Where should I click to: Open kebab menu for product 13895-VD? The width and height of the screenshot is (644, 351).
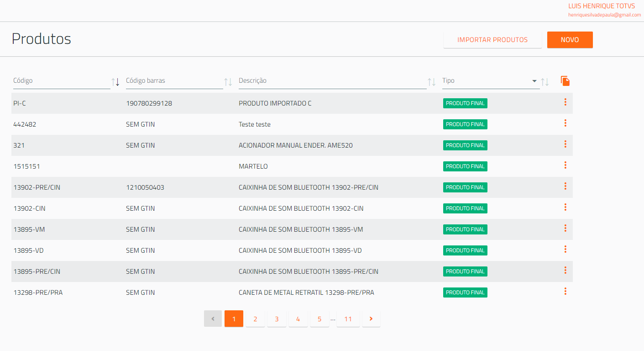coord(565,249)
